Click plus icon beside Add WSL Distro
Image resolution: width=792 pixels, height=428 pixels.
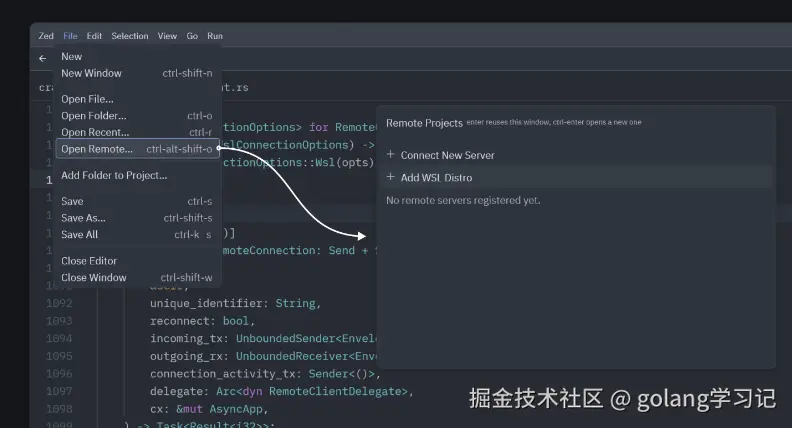[x=390, y=177]
